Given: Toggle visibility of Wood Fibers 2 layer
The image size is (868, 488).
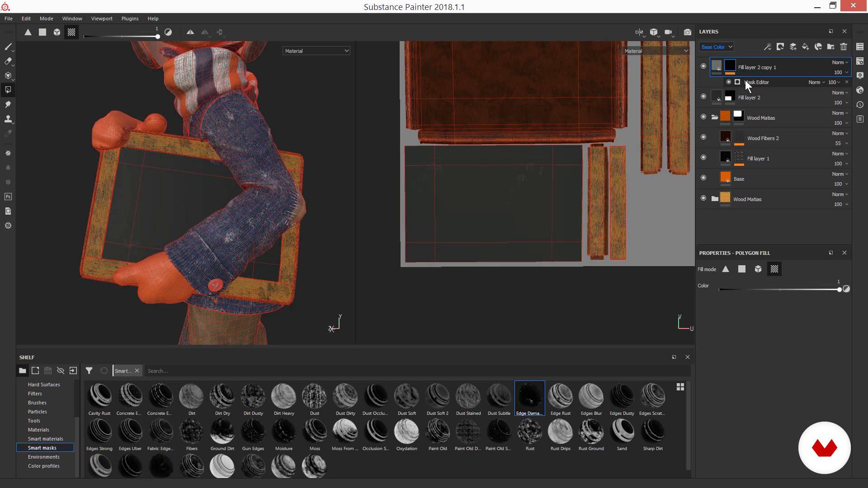Looking at the screenshot, I should coord(703,137).
